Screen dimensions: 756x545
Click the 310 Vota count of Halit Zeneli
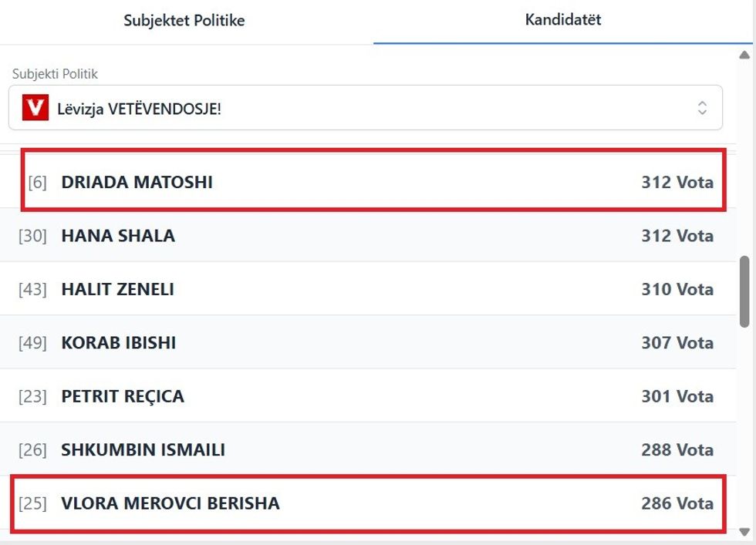pyautogui.click(x=677, y=290)
